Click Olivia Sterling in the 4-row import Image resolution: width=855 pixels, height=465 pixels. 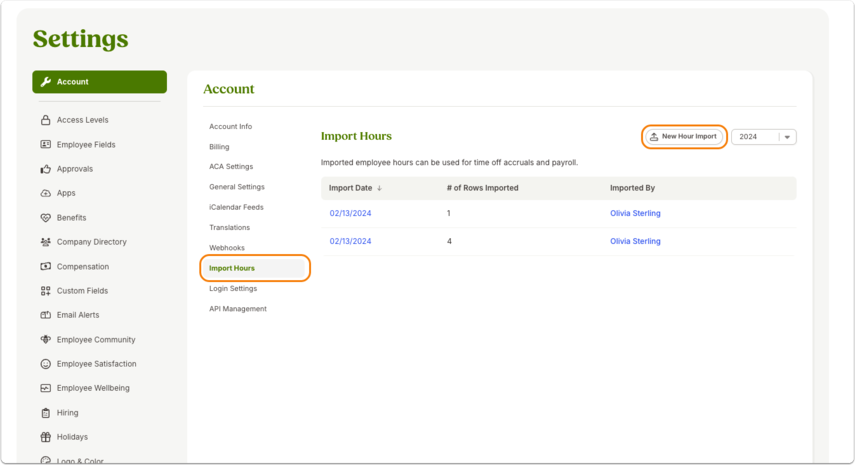coord(635,241)
